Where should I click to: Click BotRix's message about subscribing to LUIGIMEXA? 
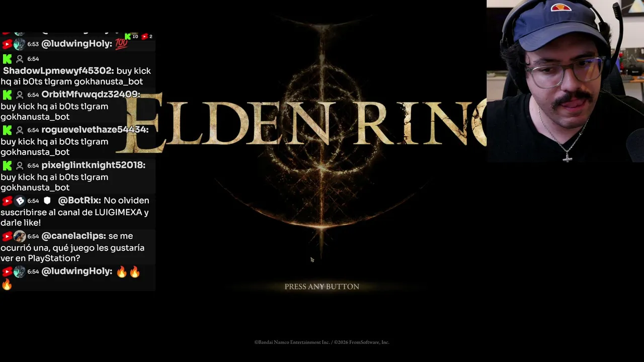click(74, 212)
